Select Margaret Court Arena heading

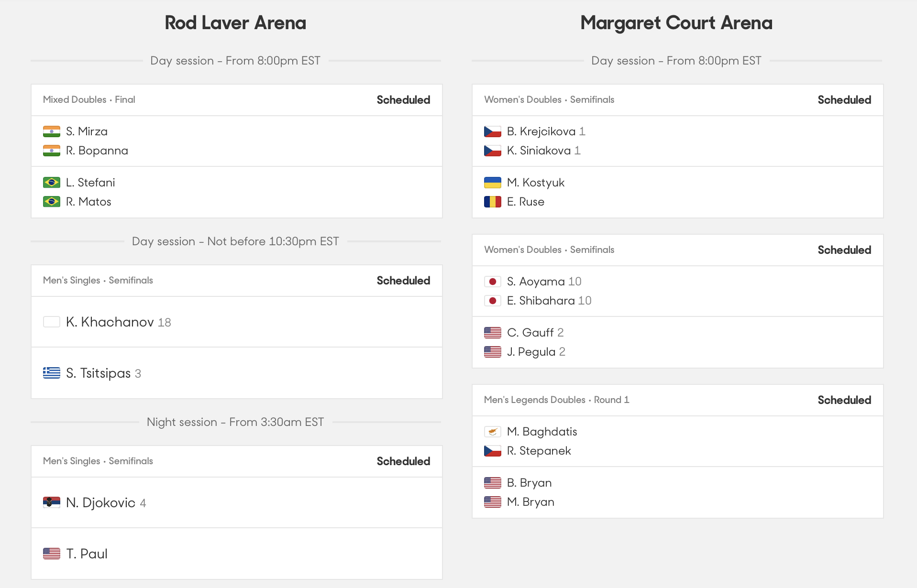point(676,23)
